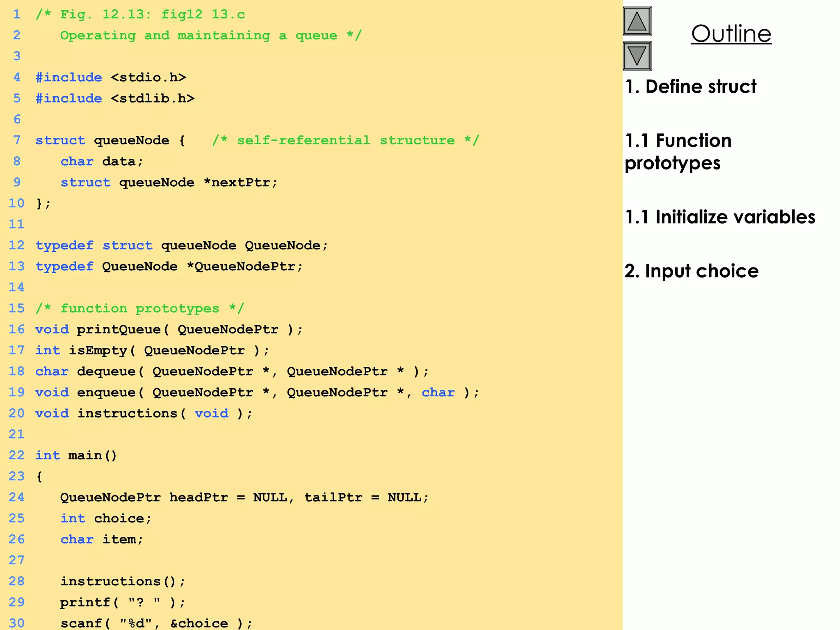Click the 'printf( "? " );' line
Viewport: 840px width, 630px height.
pos(123,603)
